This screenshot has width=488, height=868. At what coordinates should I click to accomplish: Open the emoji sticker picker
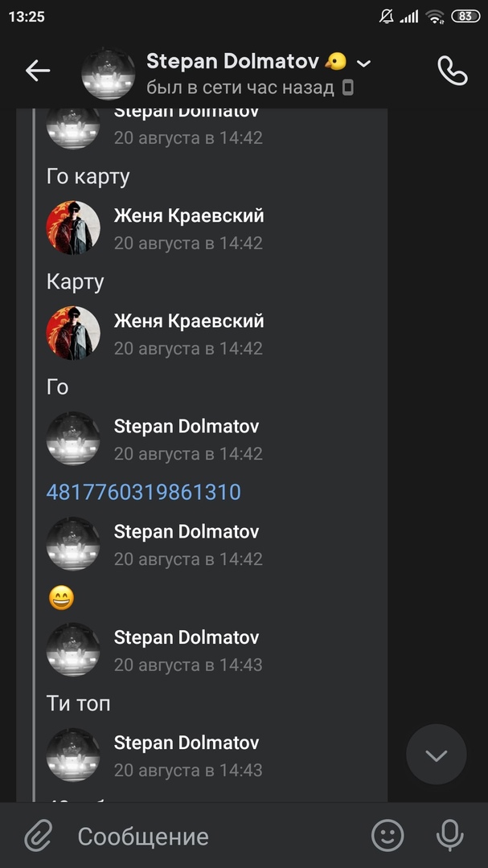pyautogui.click(x=388, y=835)
